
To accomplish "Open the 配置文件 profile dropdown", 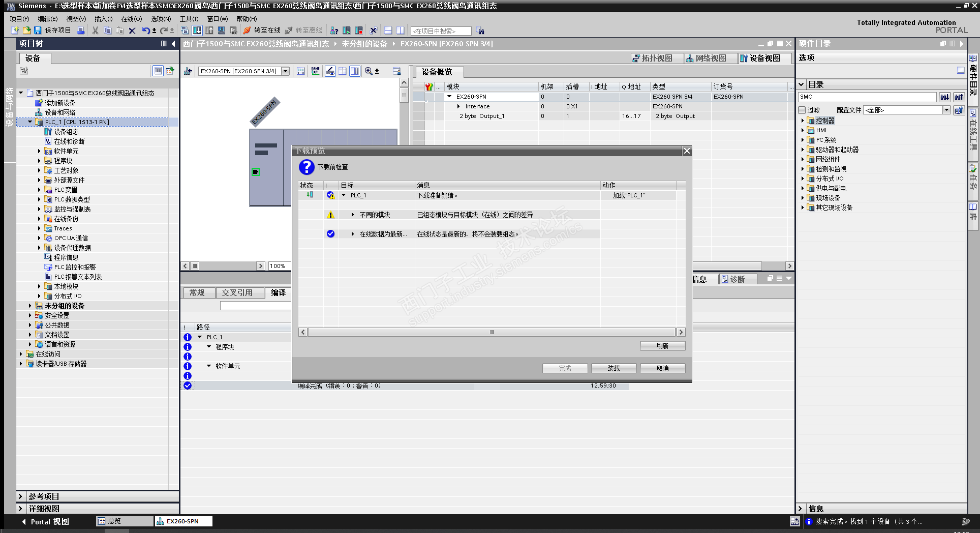I will [x=946, y=110].
